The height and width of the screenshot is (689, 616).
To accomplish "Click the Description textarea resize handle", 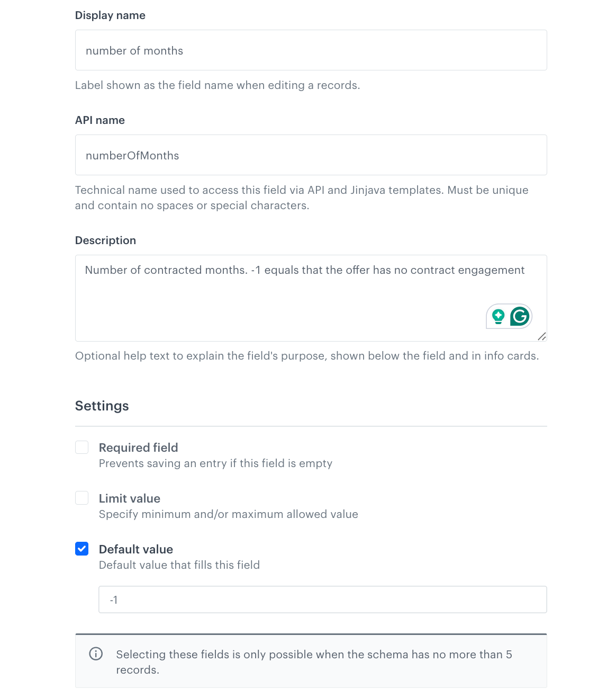I will tap(541, 336).
